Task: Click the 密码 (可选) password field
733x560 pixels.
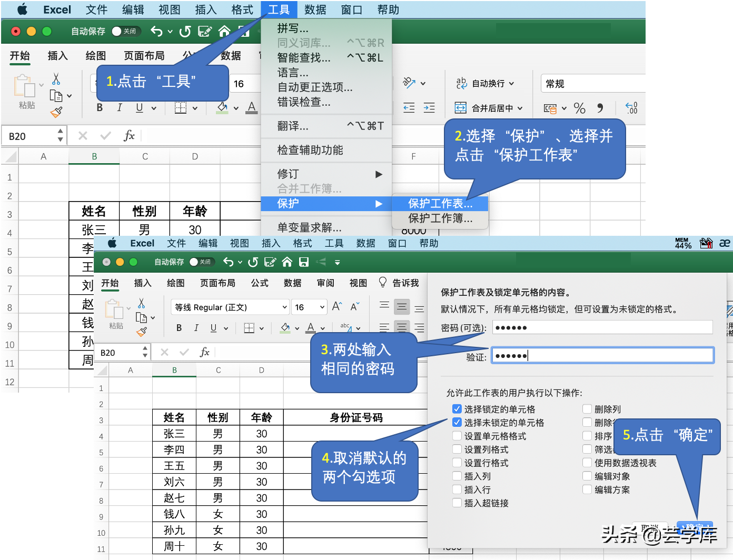Action: (602, 327)
